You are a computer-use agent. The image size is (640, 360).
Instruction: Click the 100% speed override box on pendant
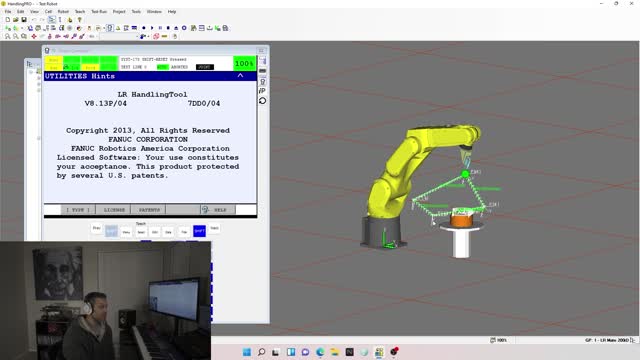pos(244,63)
